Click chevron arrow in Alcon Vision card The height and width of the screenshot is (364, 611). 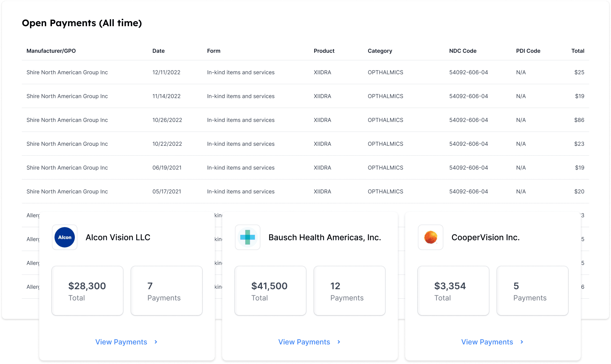pos(156,342)
